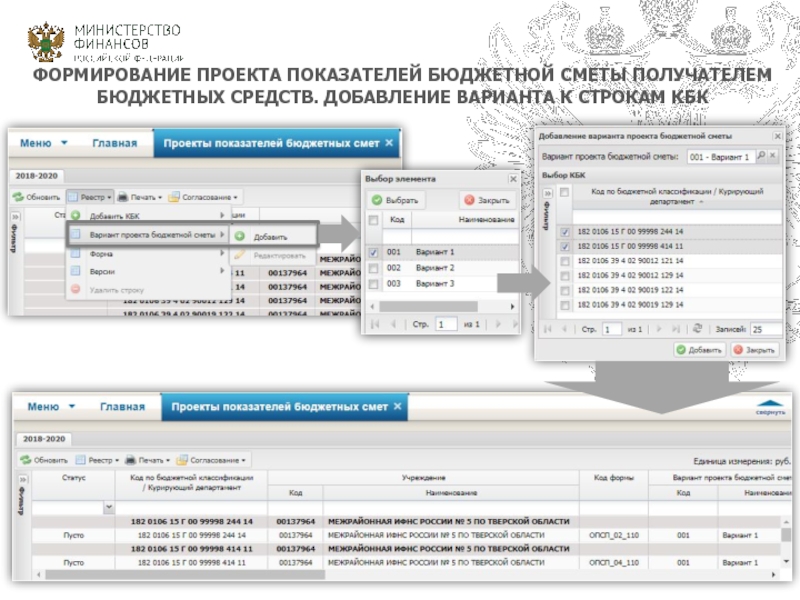
Task: Uncheck 182 0106 15 Г 00 99998 414 11 row
Action: 564,247
